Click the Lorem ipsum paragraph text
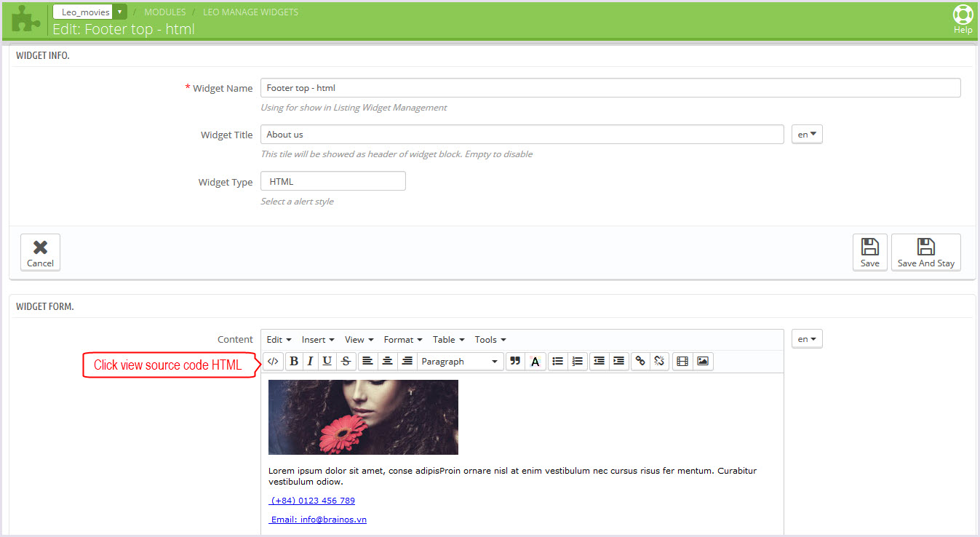The image size is (980, 537). 512,476
